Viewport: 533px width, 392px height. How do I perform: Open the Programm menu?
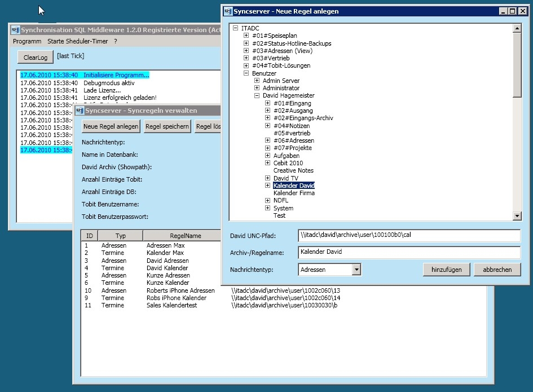27,41
